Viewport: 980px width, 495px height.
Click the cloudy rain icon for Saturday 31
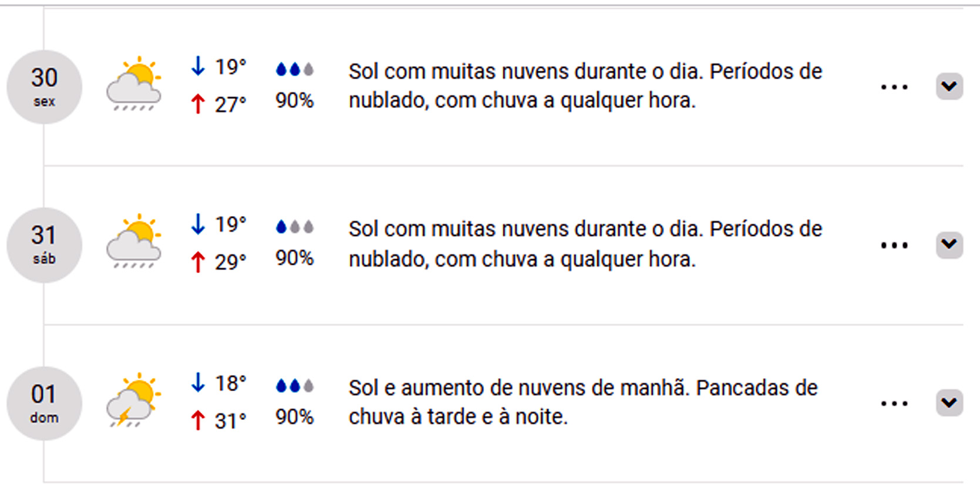point(134,242)
